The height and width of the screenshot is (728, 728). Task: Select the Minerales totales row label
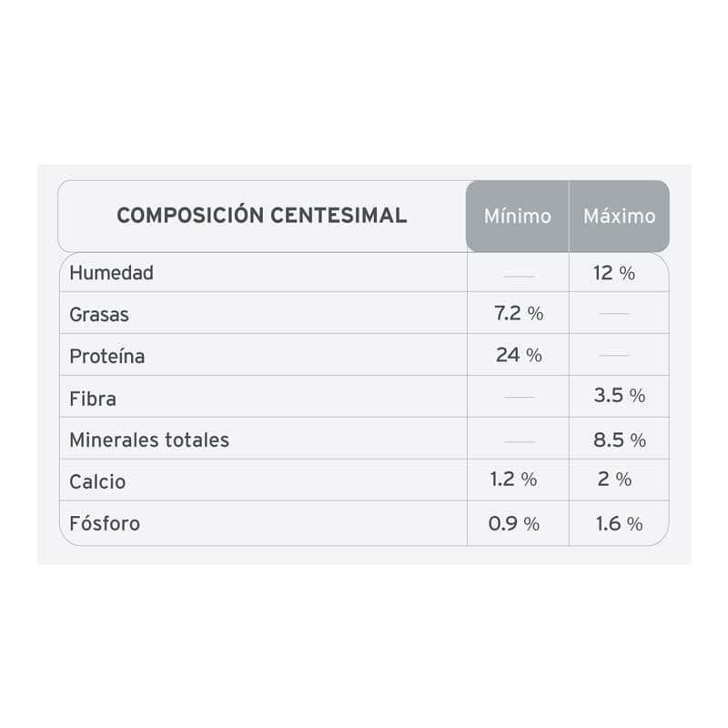149,440
